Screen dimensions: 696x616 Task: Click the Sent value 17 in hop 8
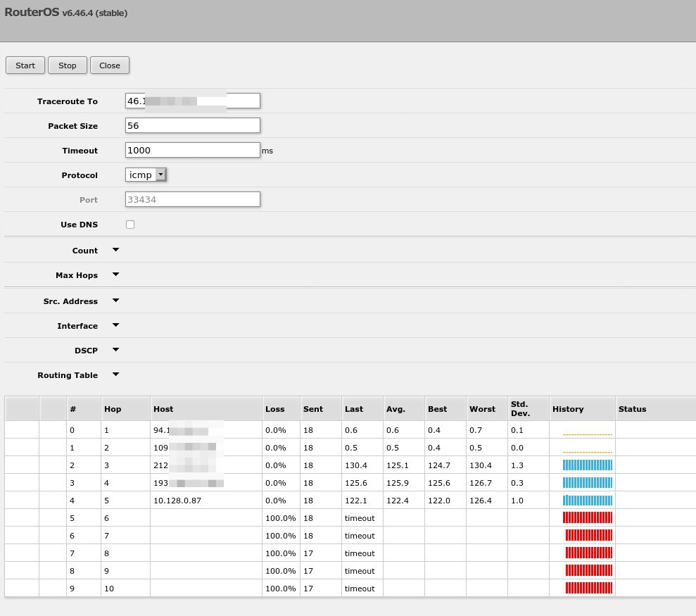point(308,553)
